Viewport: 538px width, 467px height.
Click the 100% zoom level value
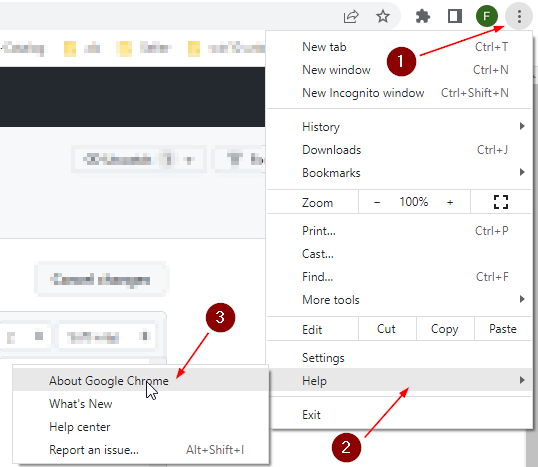413,202
